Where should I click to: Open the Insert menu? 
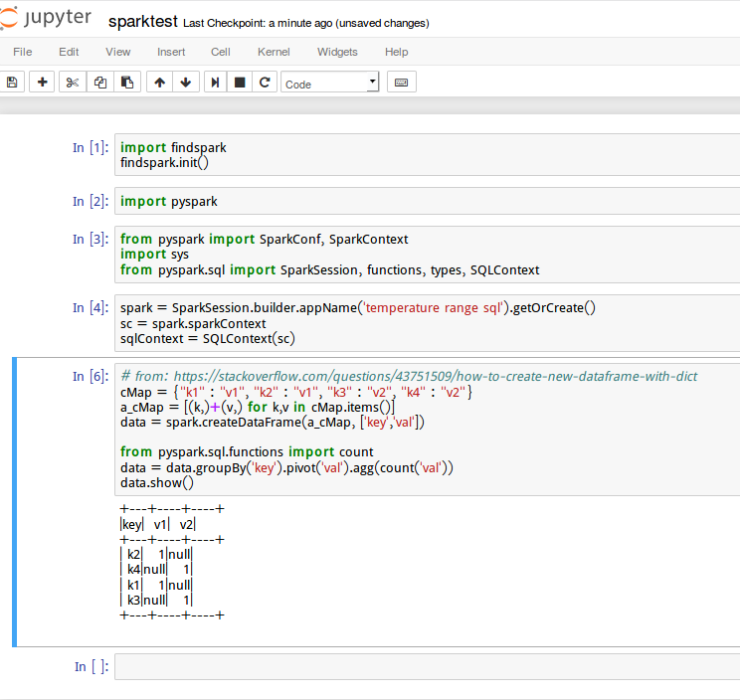171,52
